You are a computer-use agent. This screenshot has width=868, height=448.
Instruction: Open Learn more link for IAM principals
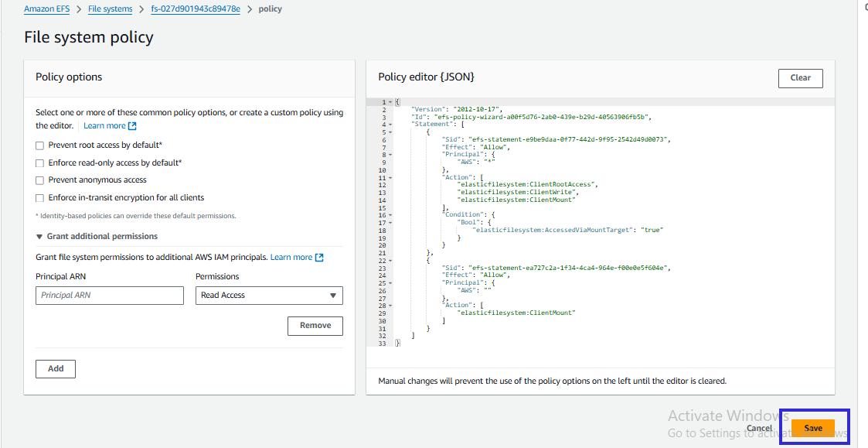(x=291, y=257)
